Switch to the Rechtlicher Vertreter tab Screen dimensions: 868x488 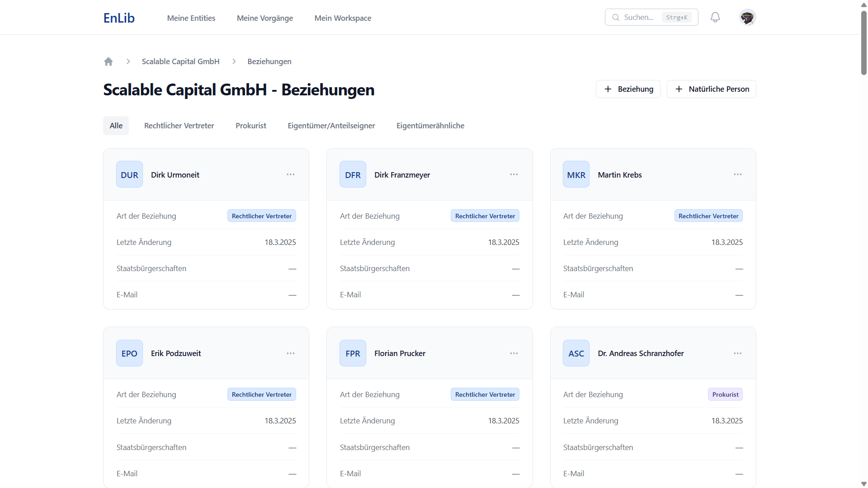pyautogui.click(x=179, y=126)
